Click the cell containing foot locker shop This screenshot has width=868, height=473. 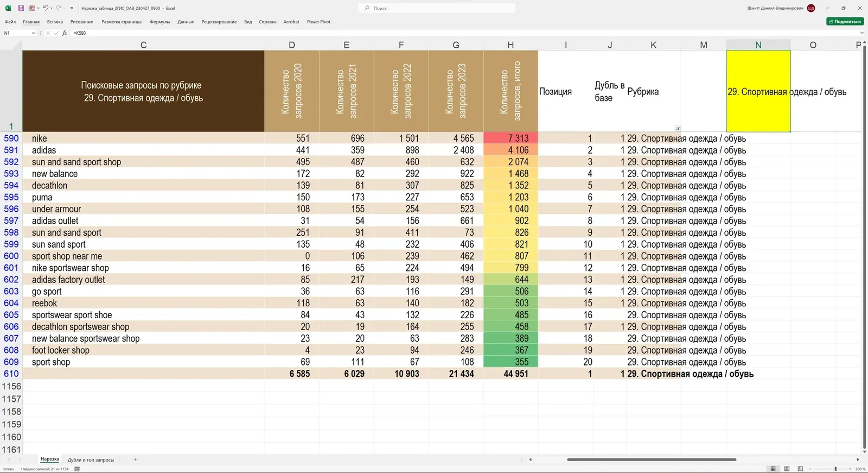(x=143, y=350)
